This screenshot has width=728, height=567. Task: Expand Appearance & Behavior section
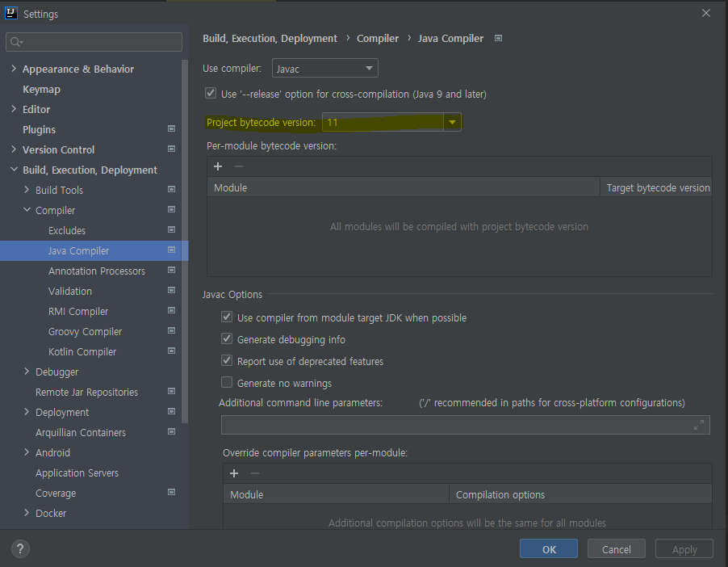14,69
